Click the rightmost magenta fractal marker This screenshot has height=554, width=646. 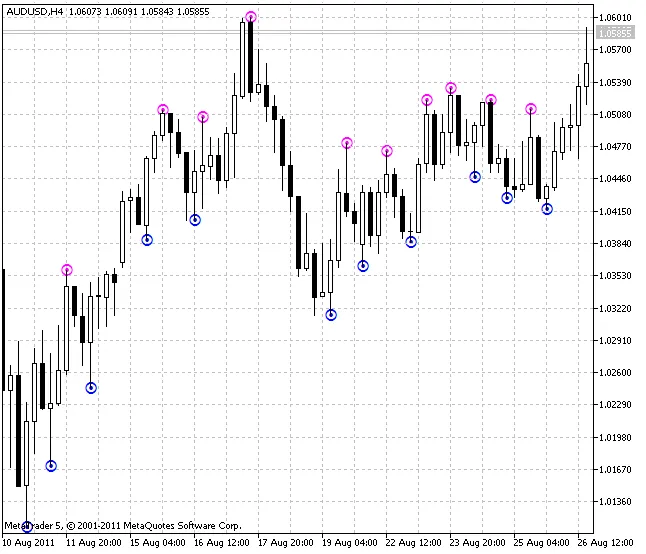point(530,109)
